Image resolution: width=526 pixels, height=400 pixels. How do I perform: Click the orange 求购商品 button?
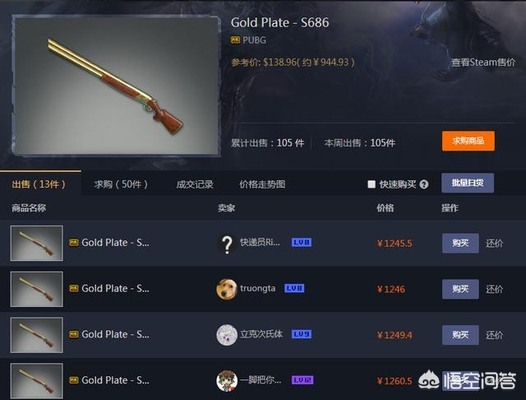tap(468, 141)
